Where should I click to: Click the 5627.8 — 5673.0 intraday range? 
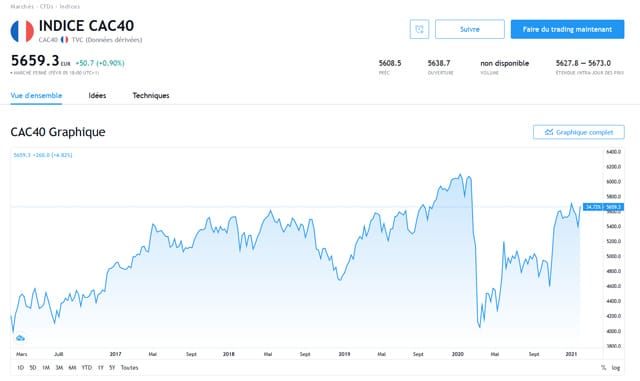click(583, 63)
